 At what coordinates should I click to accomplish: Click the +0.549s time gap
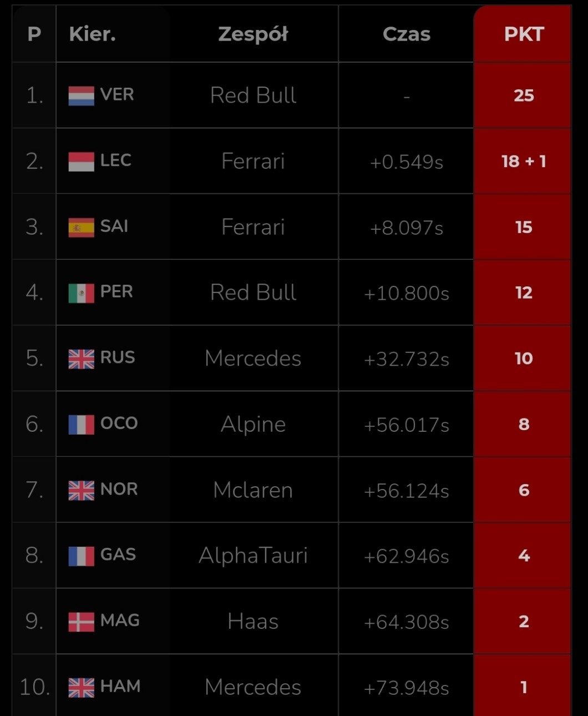[406, 162]
